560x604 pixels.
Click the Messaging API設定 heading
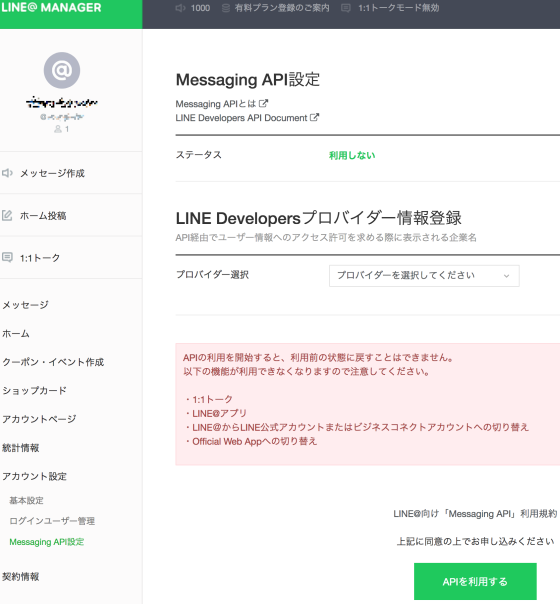click(x=248, y=80)
